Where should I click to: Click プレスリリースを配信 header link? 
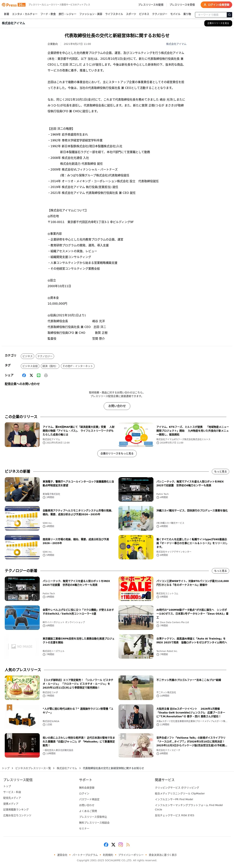tap(151, 5)
